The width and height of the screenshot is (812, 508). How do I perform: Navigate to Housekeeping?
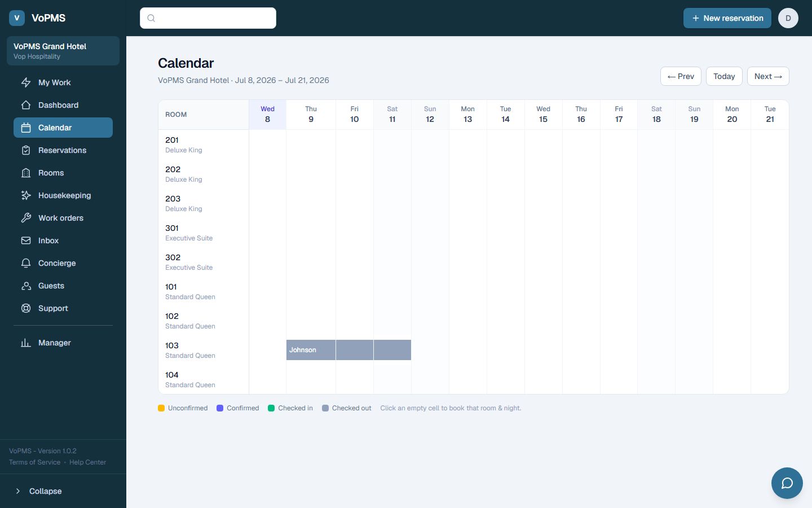[63, 195]
